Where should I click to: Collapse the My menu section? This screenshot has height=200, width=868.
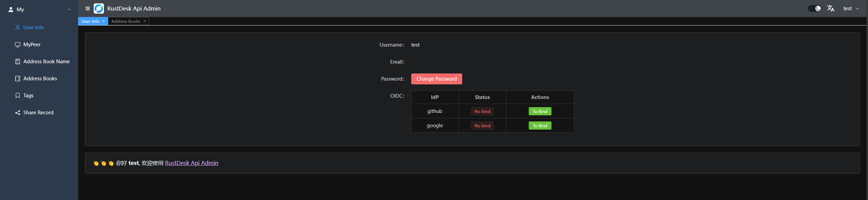click(x=69, y=10)
